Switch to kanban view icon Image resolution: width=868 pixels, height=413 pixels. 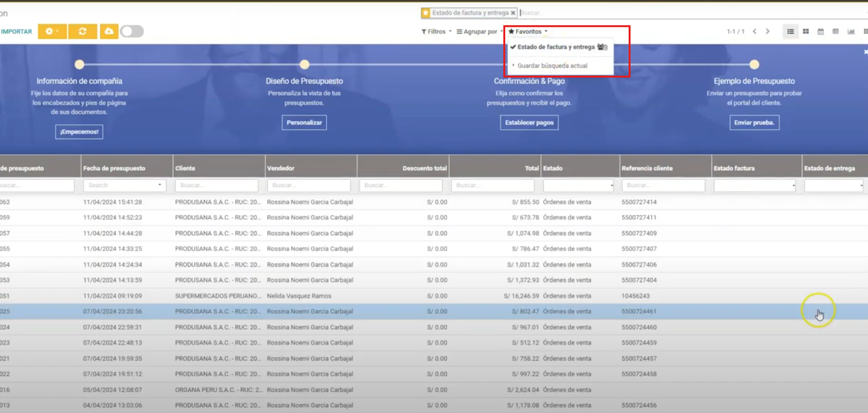pos(806,31)
